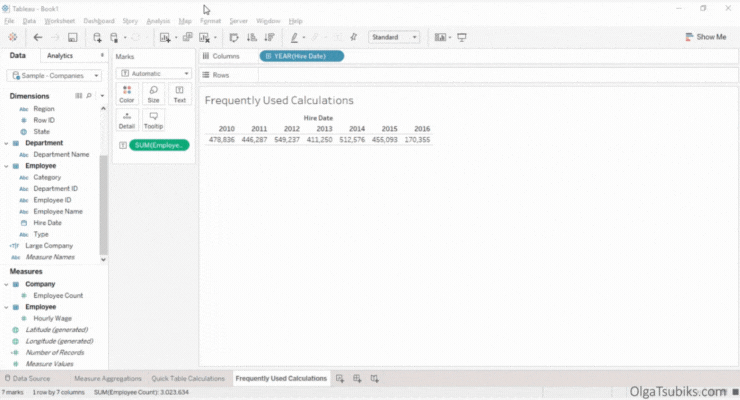Viewport: 740px width, 400px height.
Task: Open the New Worksheet toolbar dropdown arrow
Action: click(x=176, y=37)
